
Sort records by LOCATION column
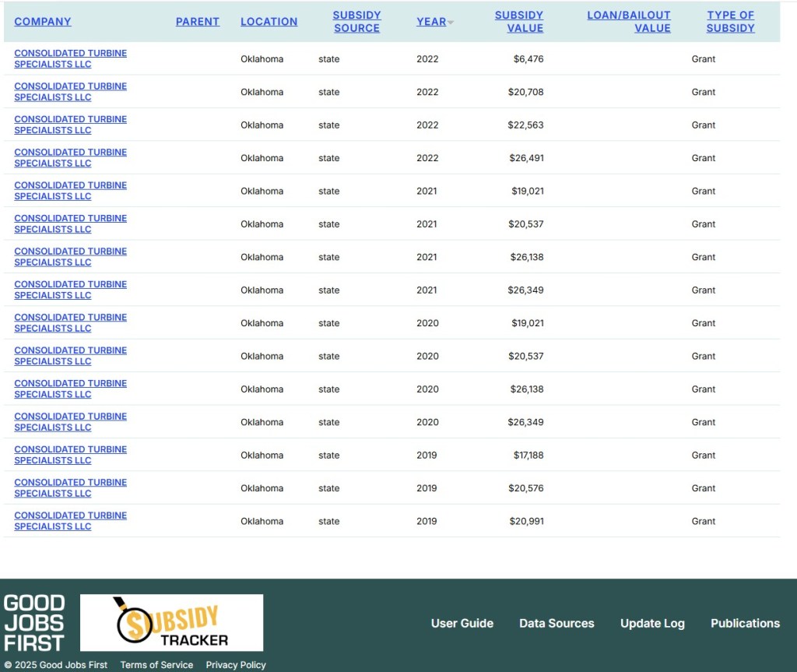point(269,21)
